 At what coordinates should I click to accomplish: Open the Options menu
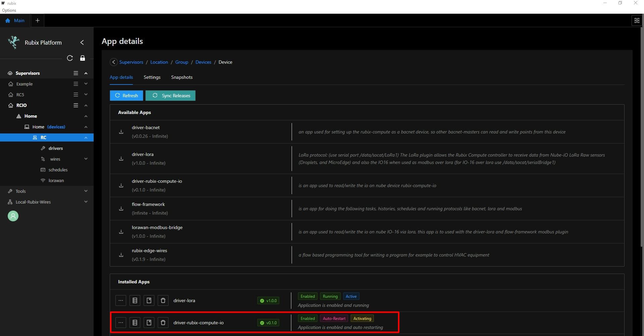coord(9,10)
